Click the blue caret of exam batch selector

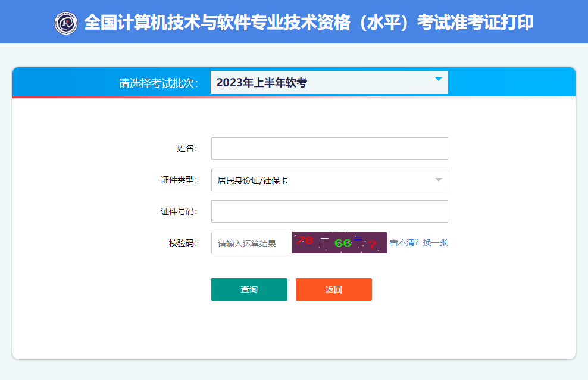[x=439, y=79]
